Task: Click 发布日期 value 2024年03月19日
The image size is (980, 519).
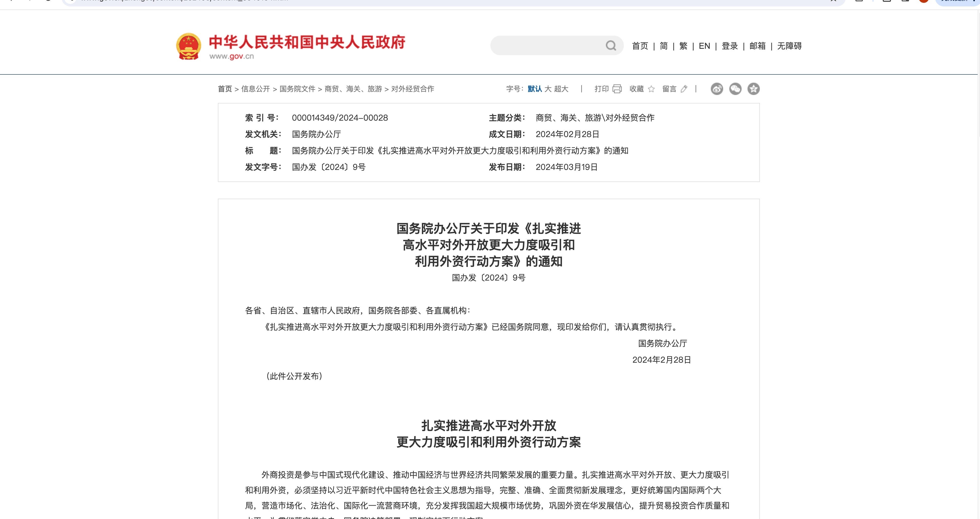Action: [x=566, y=167]
